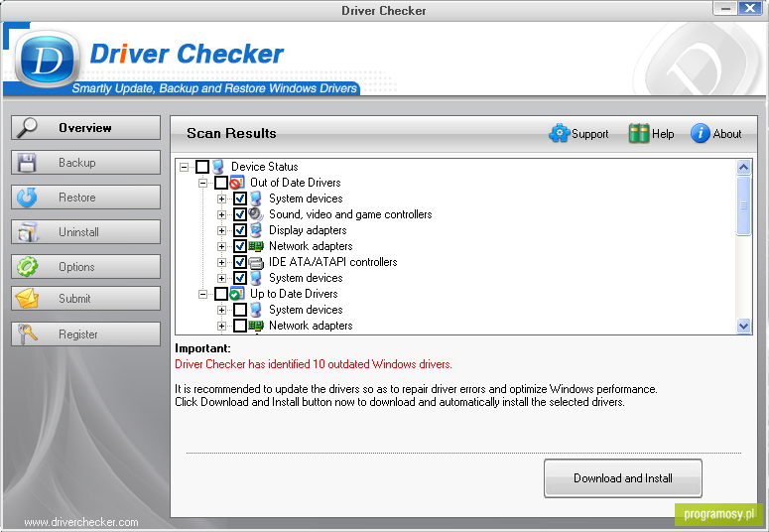
Task: Open the Submit section
Action: [x=85, y=299]
